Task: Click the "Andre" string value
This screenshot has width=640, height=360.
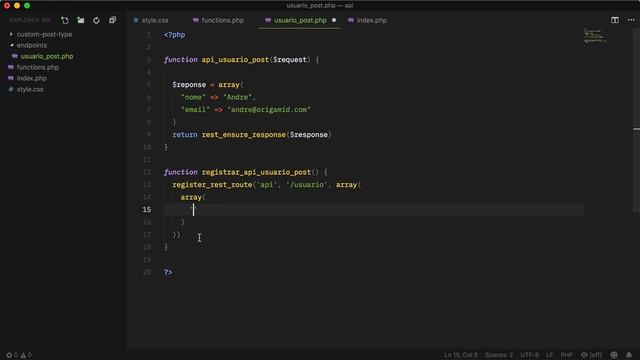Action: 238,97
